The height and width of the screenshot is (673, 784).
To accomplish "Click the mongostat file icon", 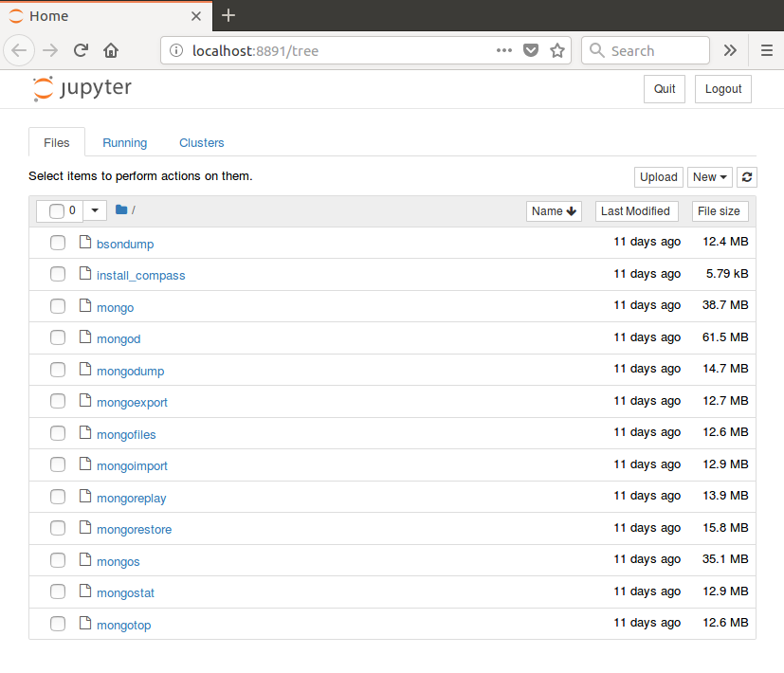I will coord(85,591).
